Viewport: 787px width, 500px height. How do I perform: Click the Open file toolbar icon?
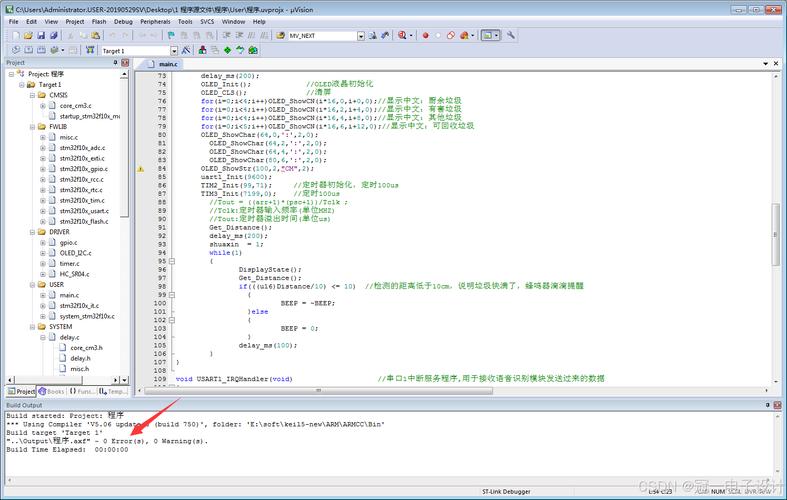click(x=27, y=35)
